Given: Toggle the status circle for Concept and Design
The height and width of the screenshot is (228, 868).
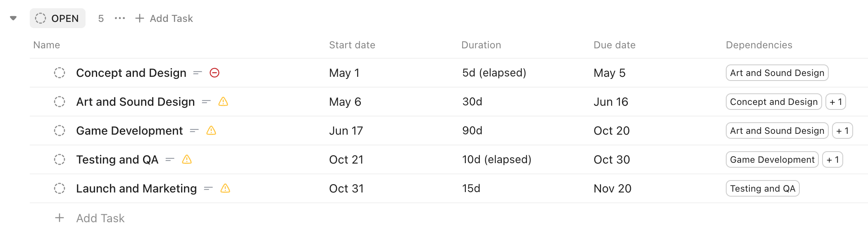Looking at the screenshot, I should [60, 73].
